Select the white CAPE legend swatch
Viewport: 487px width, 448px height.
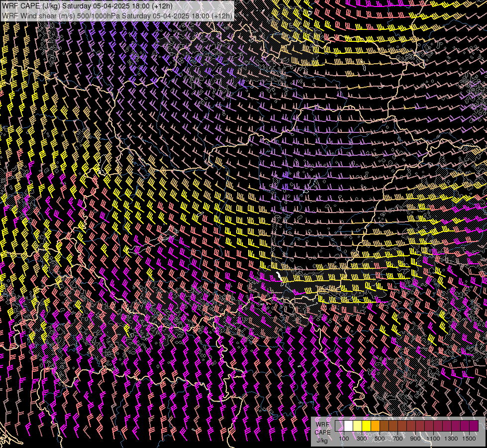pyautogui.click(x=349, y=426)
